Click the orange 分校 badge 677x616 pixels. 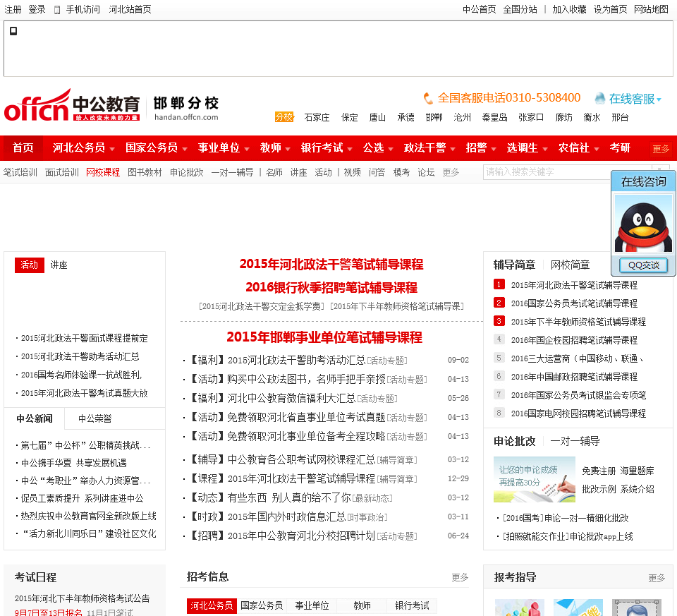coord(284,117)
